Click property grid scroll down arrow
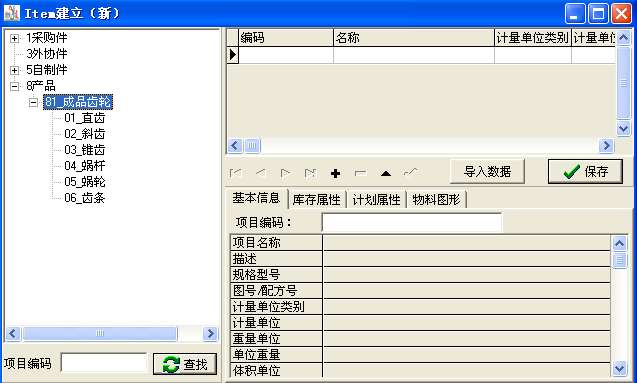Image resolution: width=637 pixels, height=383 pixels. pyautogui.click(x=619, y=369)
